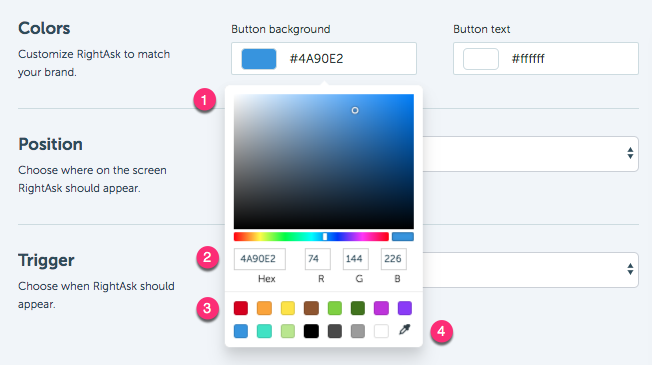Select the yellow preset swatch
The image size is (652, 365).
[288, 308]
